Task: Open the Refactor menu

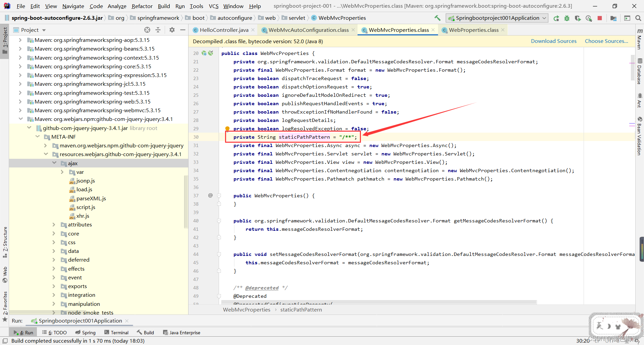Action: (142, 6)
